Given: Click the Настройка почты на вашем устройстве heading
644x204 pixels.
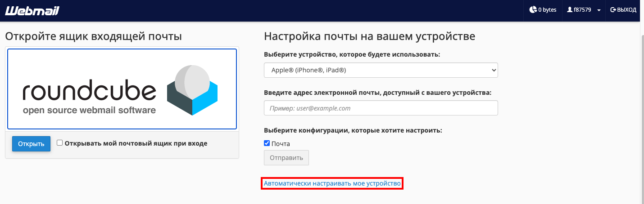Looking at the screenshot, I should point(369,36).
